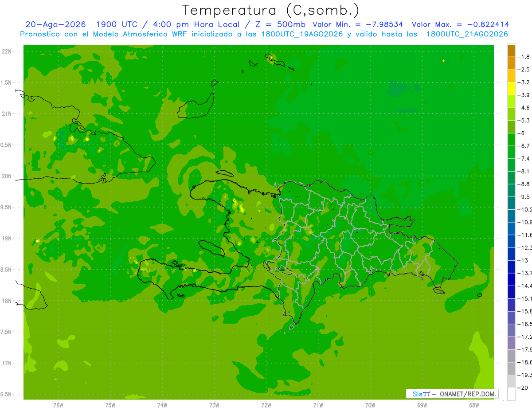Click the longitude axis label '76W'

click(x=58, y=405)
